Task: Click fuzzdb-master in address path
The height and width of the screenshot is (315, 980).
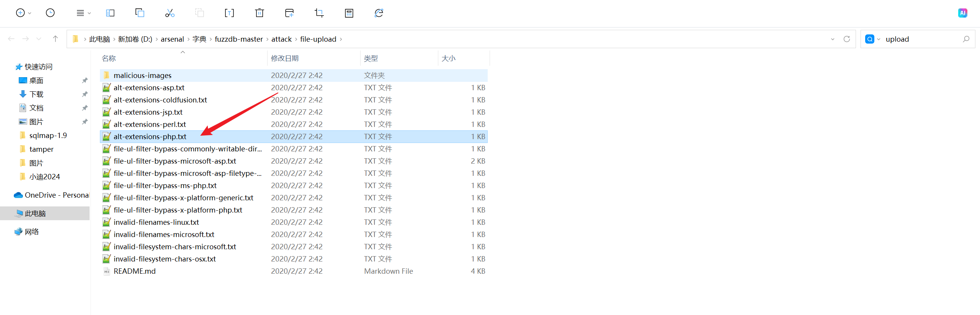Action: 239,39
